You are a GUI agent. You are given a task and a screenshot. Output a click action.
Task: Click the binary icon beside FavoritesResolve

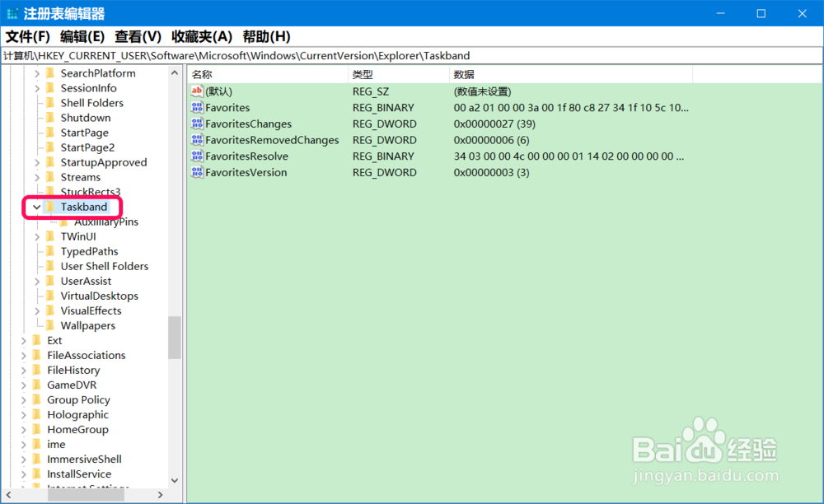(x=197, y=156)
